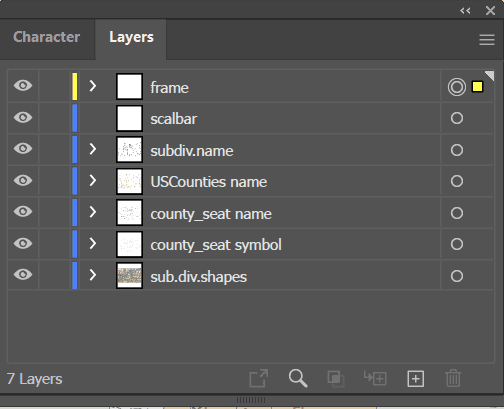Expand the frame layer contents

(x=93, y=86)
